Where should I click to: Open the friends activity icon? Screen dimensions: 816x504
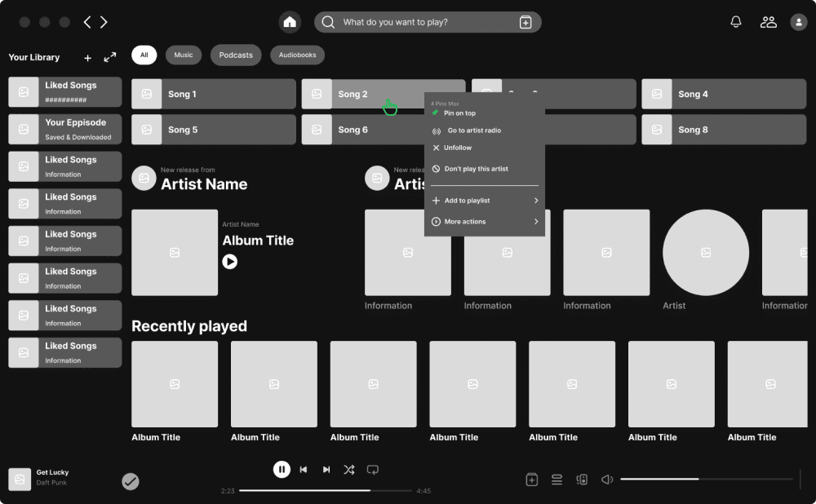768,22
